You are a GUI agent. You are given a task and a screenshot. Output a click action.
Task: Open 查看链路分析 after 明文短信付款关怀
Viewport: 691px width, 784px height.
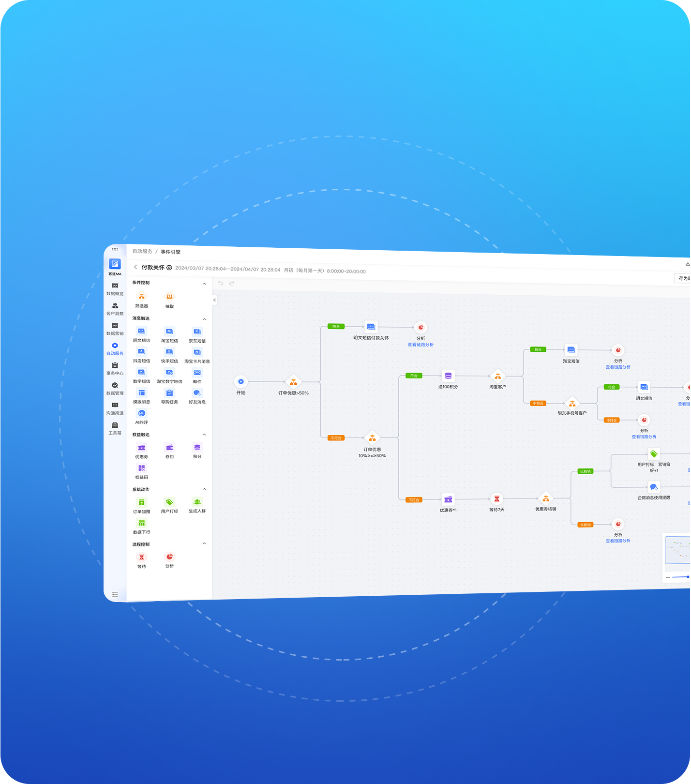(421, 345)
